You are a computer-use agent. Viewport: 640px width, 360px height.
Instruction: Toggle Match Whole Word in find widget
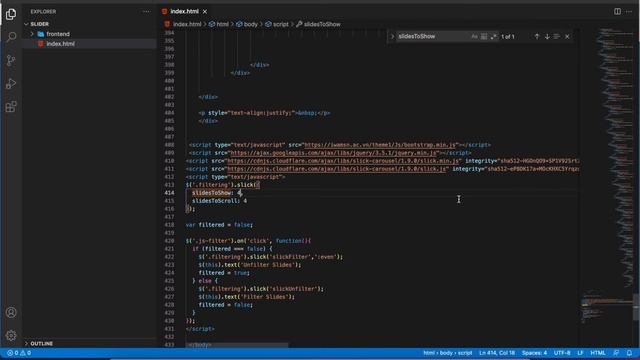pos(484,36)
